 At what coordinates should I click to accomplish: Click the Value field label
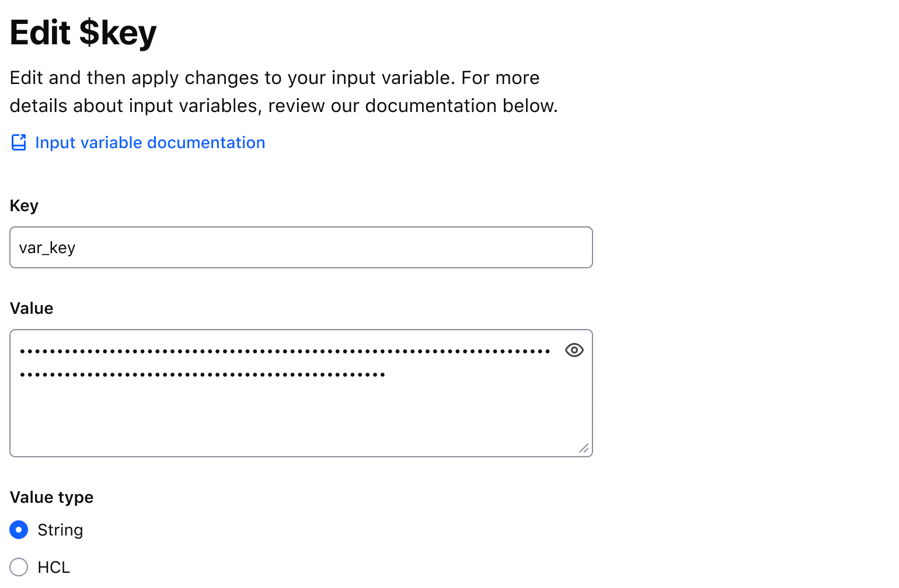click(x=31, y=308)
